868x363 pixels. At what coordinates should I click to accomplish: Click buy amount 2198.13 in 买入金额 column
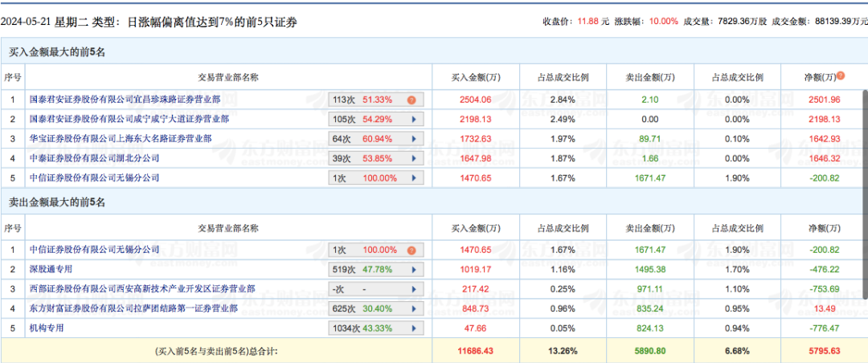[x=476, y=120]
